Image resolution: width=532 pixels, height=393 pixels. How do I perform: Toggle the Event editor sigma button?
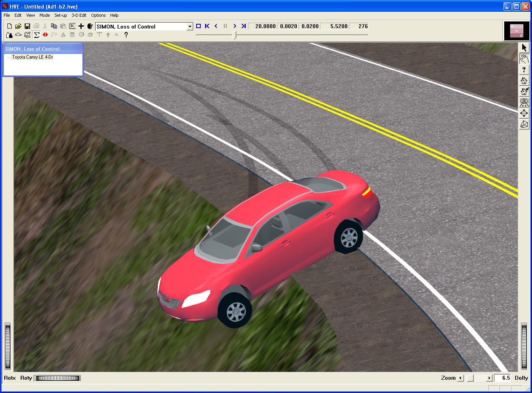[x=36, y=35]
